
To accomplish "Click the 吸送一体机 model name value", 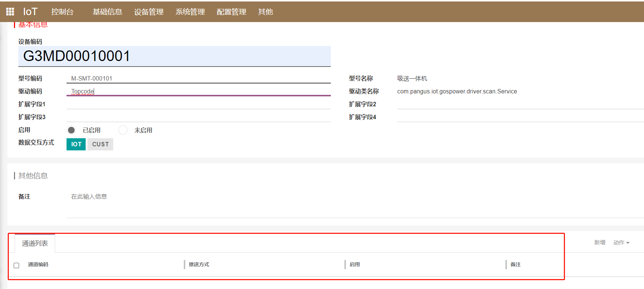I will pyautogui.click(x=412, y=78).
